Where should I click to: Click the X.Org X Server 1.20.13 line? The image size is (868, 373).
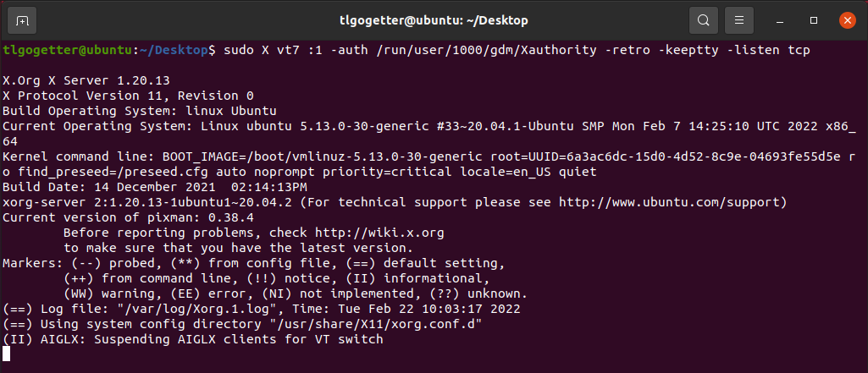point(86,80)
